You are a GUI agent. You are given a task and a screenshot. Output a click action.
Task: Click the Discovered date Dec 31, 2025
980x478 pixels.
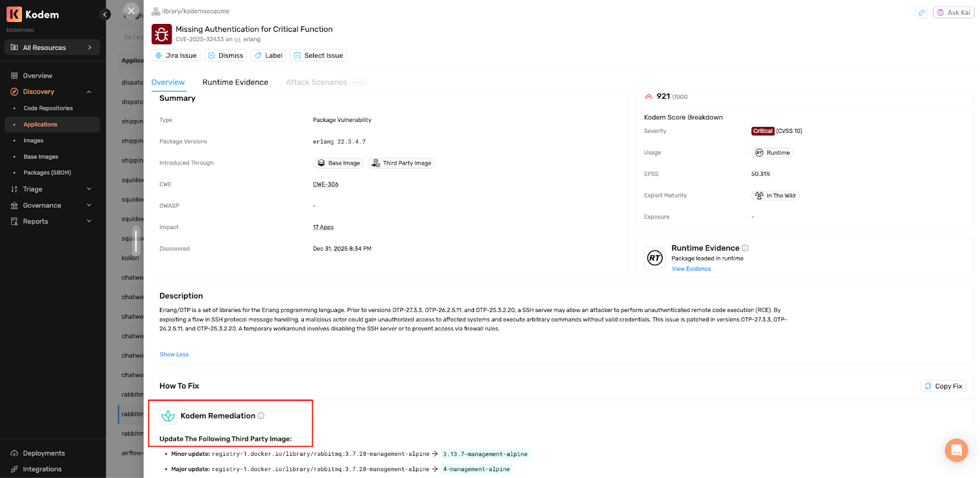342,249
